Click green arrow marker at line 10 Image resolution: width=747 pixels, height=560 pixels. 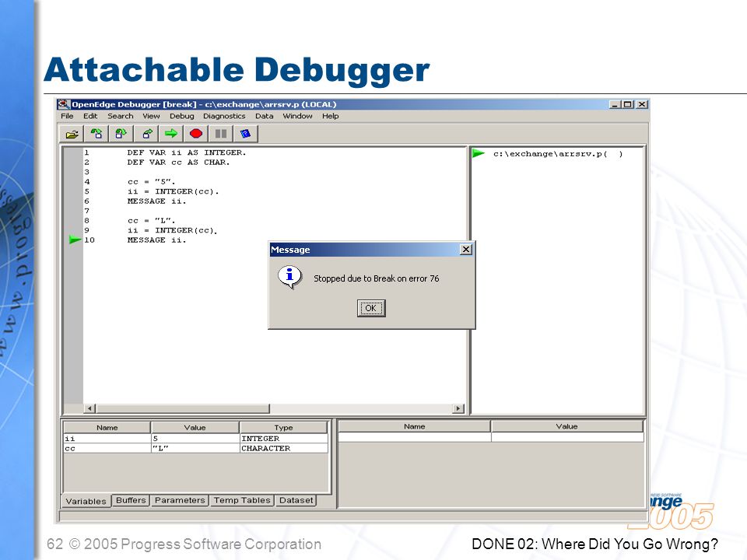(x=75, y=240)
